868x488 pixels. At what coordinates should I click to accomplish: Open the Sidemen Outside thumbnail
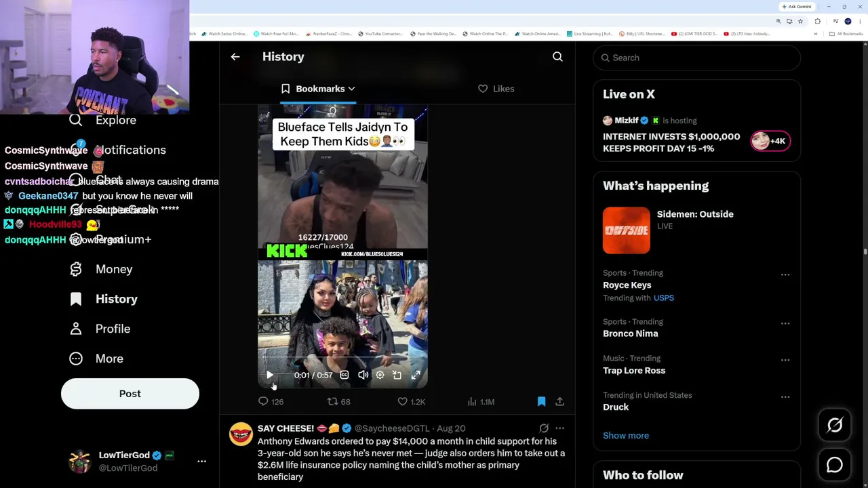click(626, 230)
